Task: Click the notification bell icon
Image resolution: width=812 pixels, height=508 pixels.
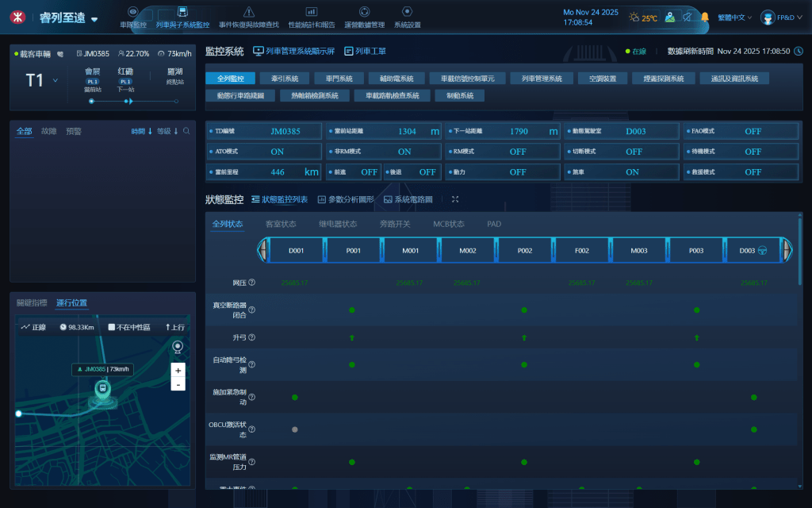Action: (x=706, y=17)
